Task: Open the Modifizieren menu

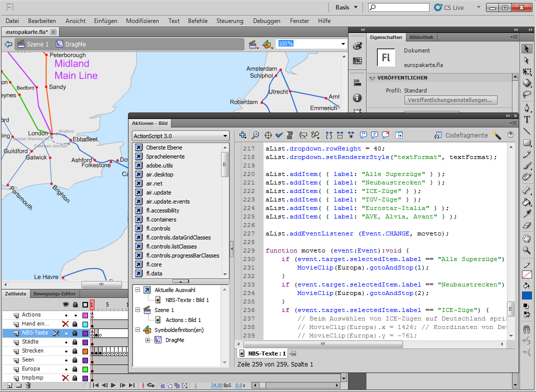Action: (x=142, y=21)
